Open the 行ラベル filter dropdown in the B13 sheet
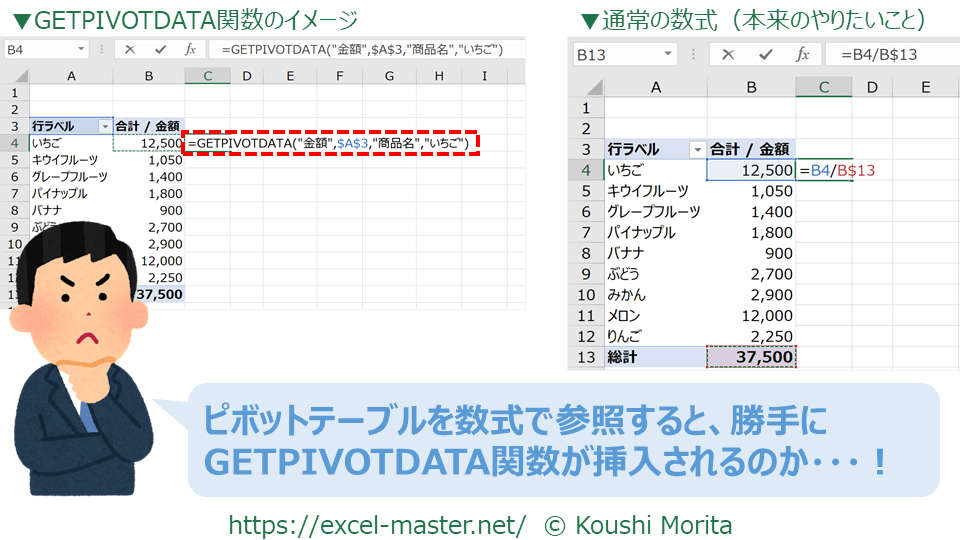960x540 pixels. pos(697,150)
